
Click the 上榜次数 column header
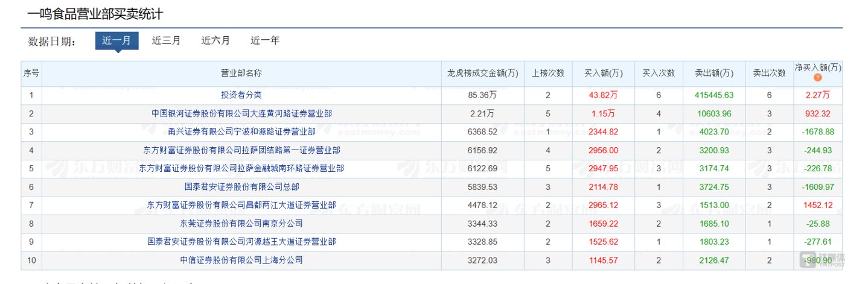[x=547, y=73]
